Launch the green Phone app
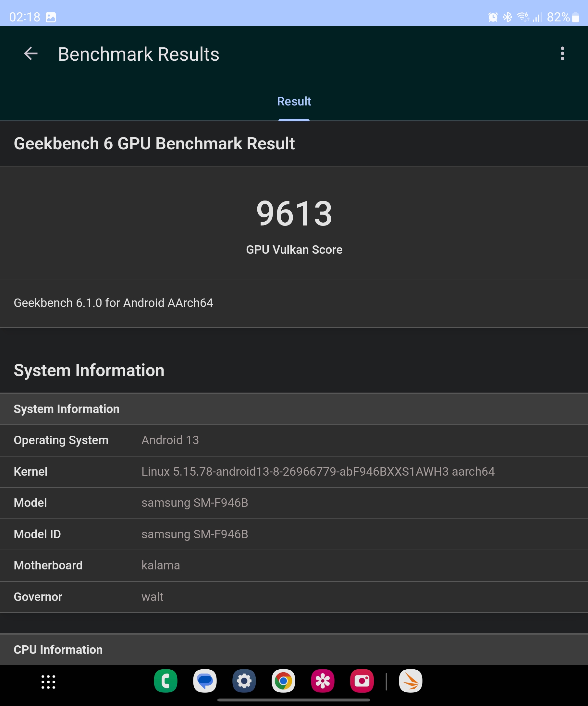This screenshot has height=706, width=588. click(x=165, y=681)
